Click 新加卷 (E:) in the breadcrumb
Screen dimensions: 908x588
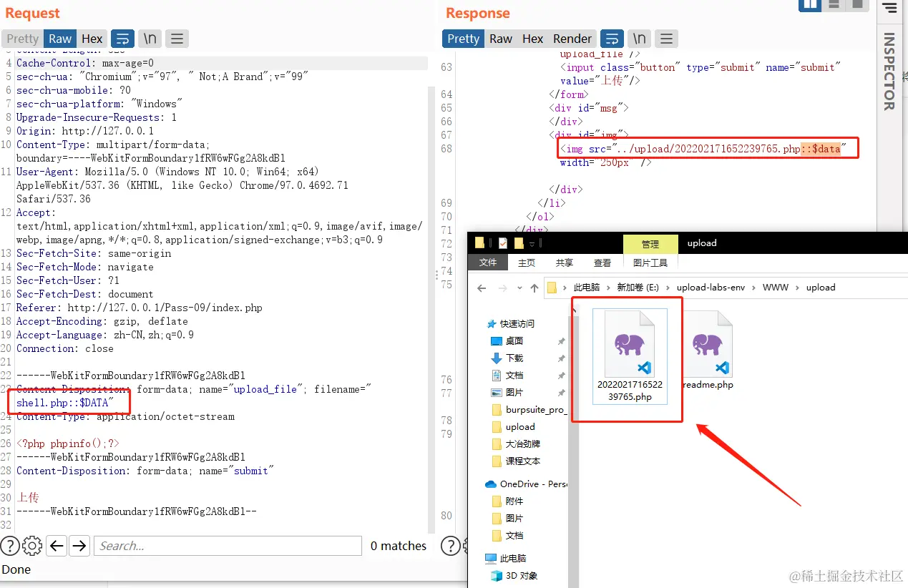638,288
